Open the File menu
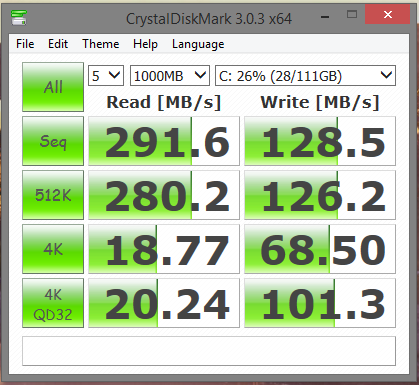Viewport: 419px width, 385px height. [x=25, y=44]
